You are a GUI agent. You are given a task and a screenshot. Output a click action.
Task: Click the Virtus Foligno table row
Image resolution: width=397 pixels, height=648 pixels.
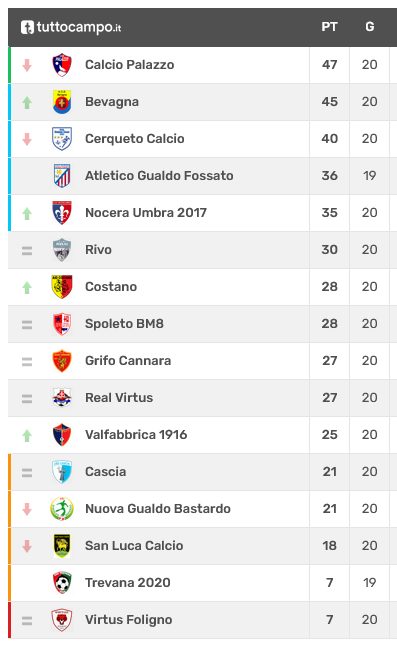202,620
